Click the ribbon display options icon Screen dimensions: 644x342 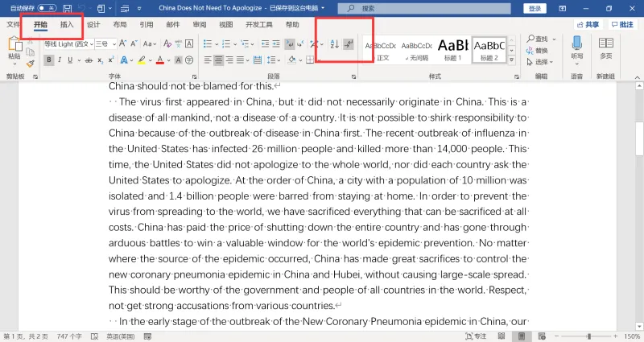click(x=562, y=8)
